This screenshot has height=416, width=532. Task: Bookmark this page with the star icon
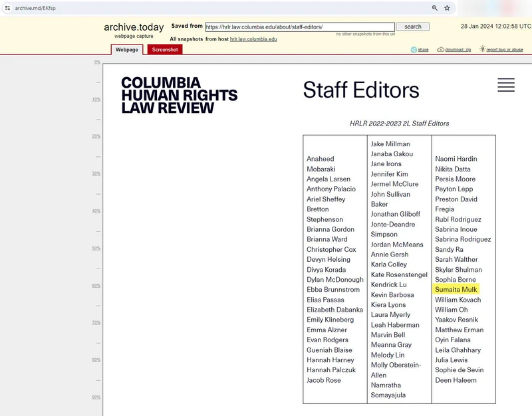tap(448, 8)
